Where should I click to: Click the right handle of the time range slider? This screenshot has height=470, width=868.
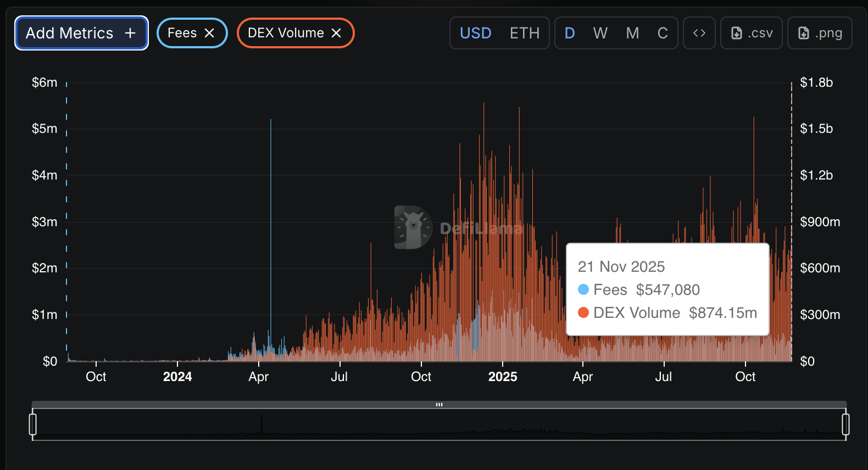point(845,424)
